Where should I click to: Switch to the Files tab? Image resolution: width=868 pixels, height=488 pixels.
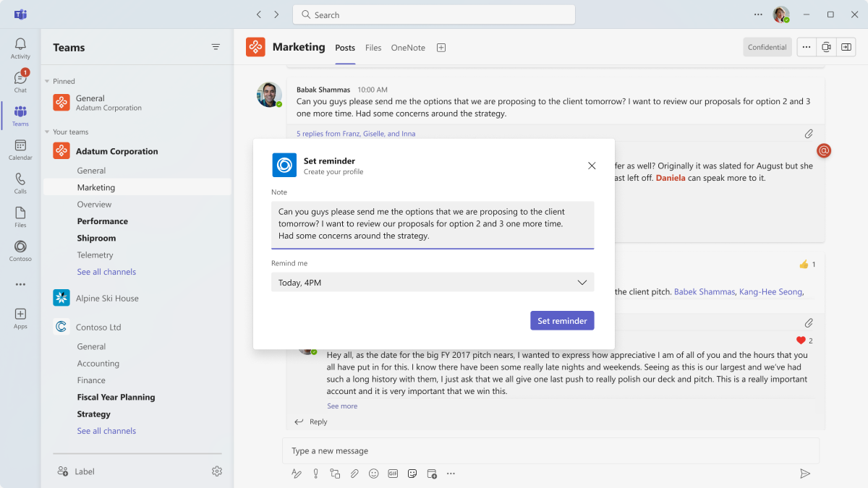coord(373,48)
